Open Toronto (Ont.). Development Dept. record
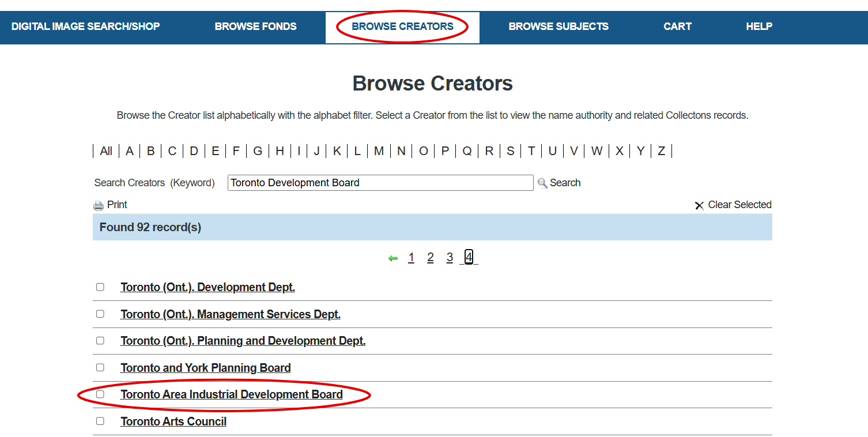 (207, 287)
